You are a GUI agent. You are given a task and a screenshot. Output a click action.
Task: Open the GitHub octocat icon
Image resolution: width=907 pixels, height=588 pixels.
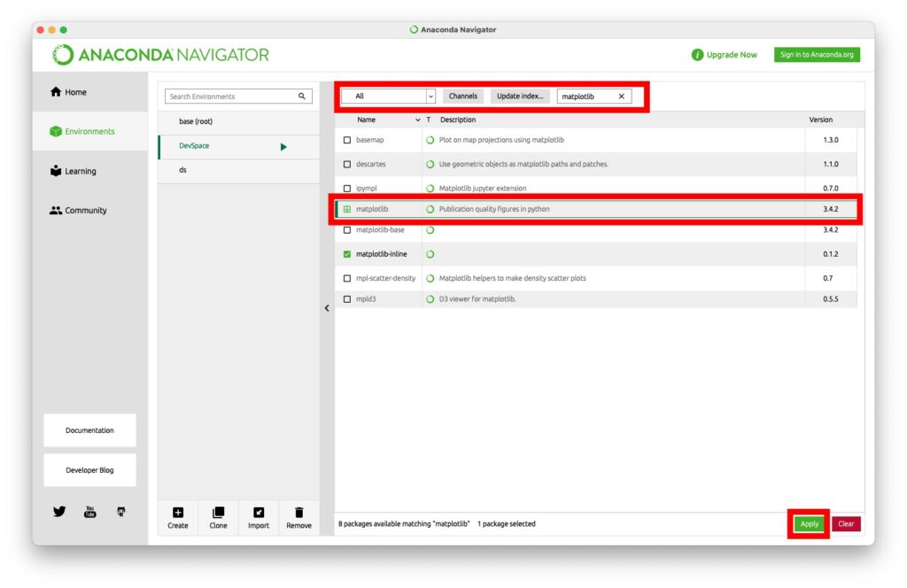(x=120, y=511)
